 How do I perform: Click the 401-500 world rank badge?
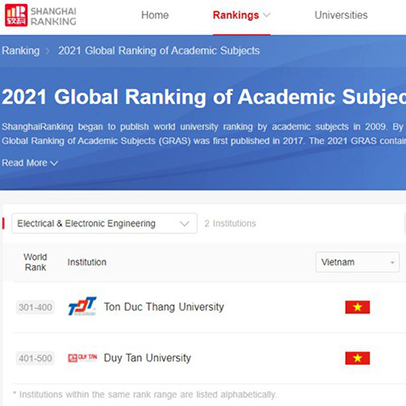pyautogui.click(x=35, y=358)
